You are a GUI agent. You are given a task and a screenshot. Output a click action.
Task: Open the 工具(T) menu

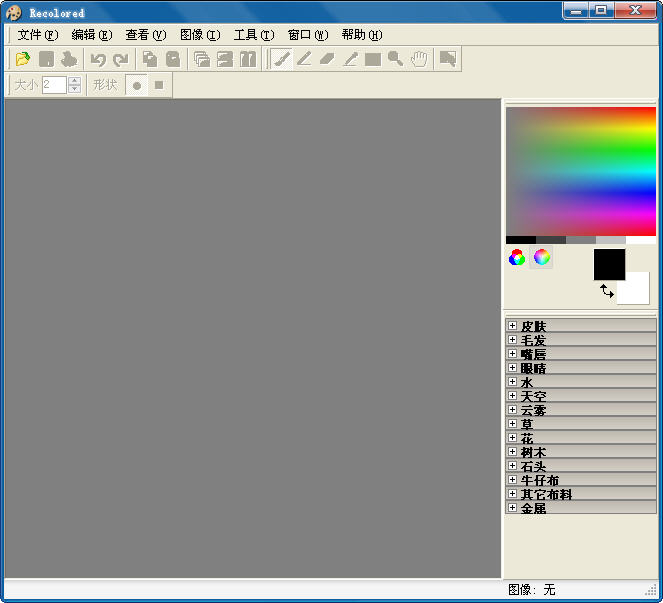tap(253, 35)
